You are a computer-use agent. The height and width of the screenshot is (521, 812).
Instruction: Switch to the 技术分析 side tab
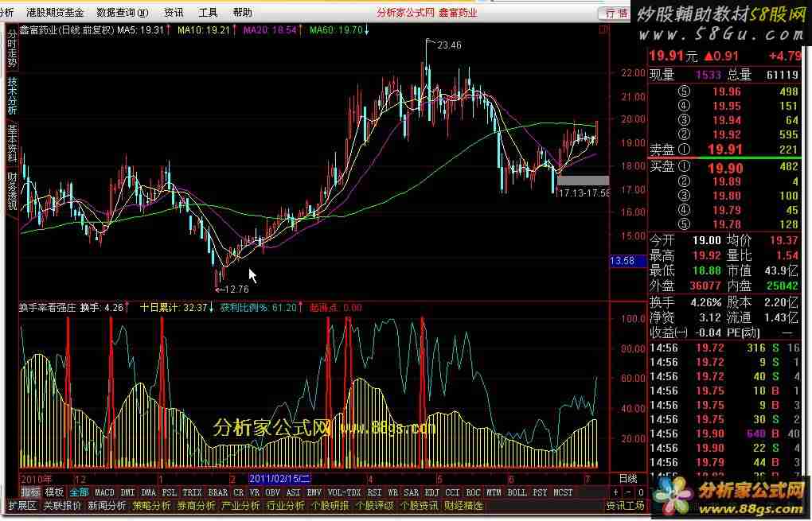point(12,95)
